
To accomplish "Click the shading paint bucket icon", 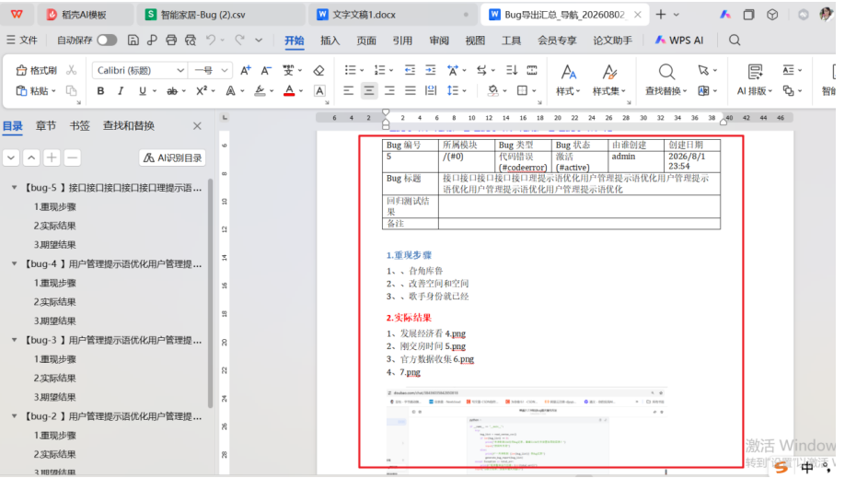I will click(492, 91).
